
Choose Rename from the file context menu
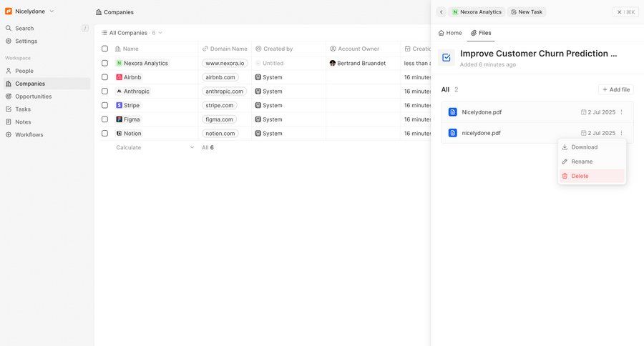click(592, 162)
